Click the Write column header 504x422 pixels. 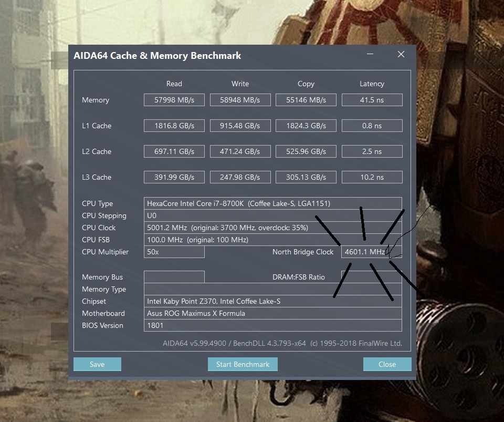pyautogui.click(x=240, y=84)
